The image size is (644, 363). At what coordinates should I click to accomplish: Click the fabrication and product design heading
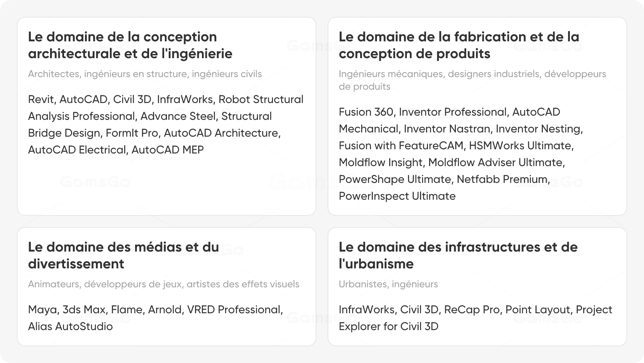(x=459, y=45)
